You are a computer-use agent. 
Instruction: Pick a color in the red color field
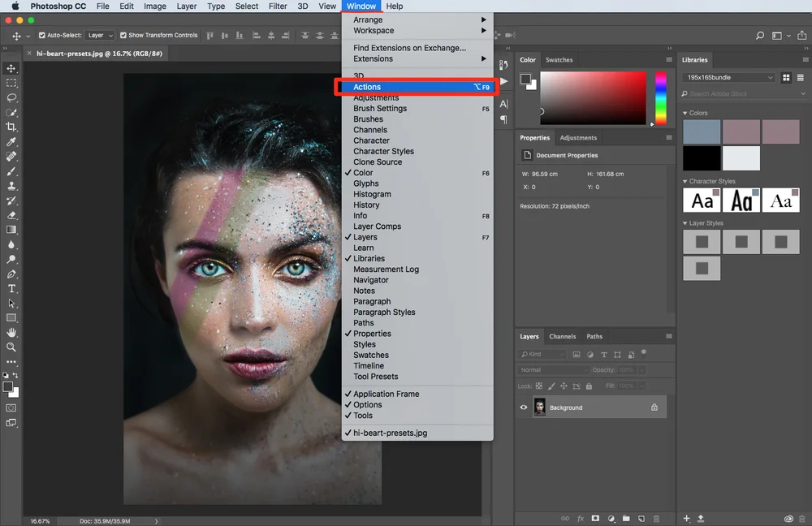coord(593,98)
